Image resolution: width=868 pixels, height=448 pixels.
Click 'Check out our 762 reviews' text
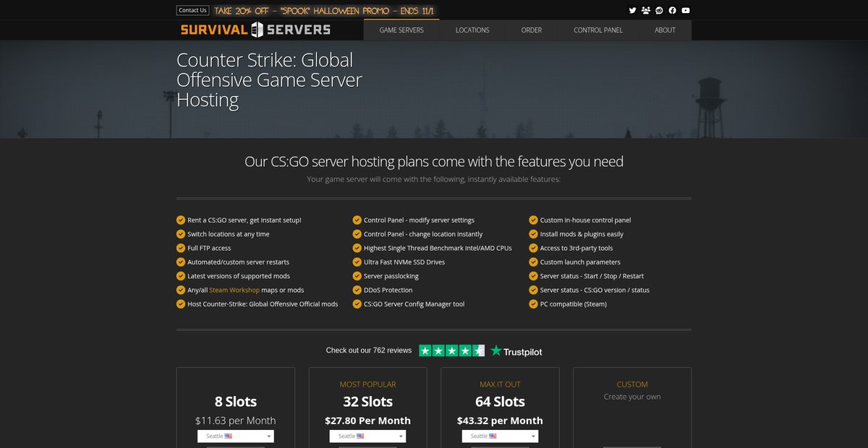369,350
